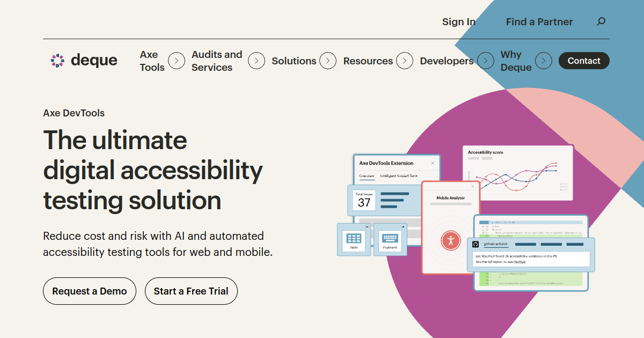Click the Deque logo
This screenshot has width=644, height=338.
[x=84, y=61]
